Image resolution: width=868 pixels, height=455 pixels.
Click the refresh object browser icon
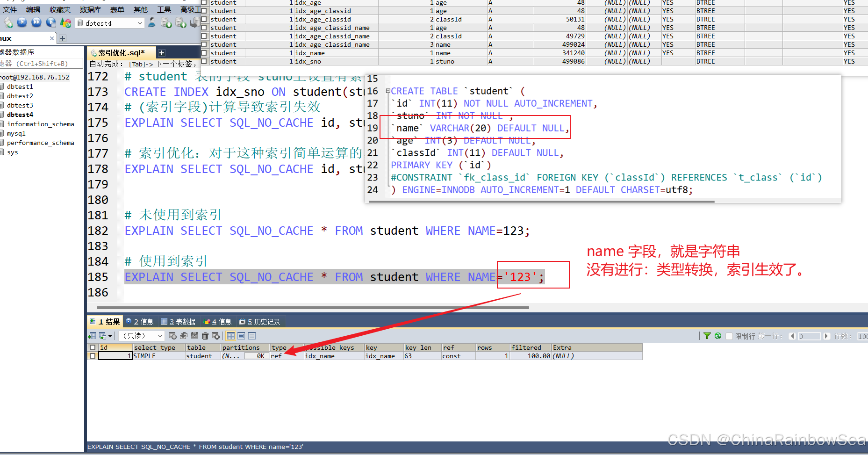tap(65, 22)
